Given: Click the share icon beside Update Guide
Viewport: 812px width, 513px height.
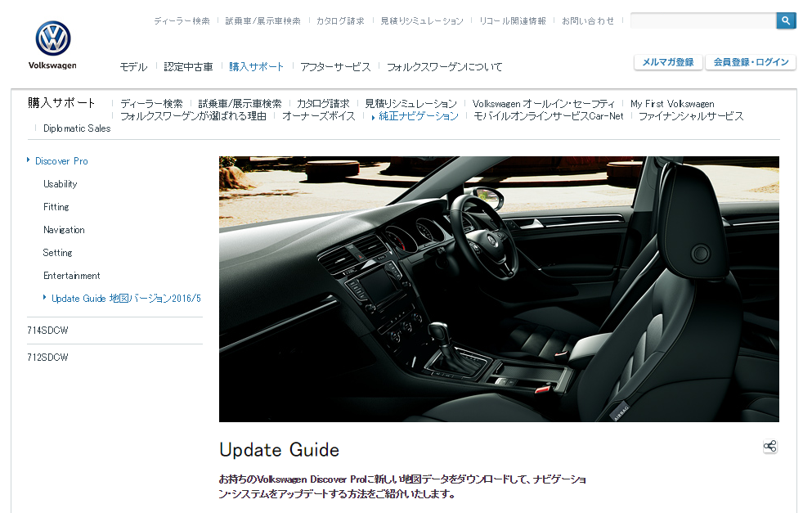Looking at the screenshot, I should pos(770,446).
